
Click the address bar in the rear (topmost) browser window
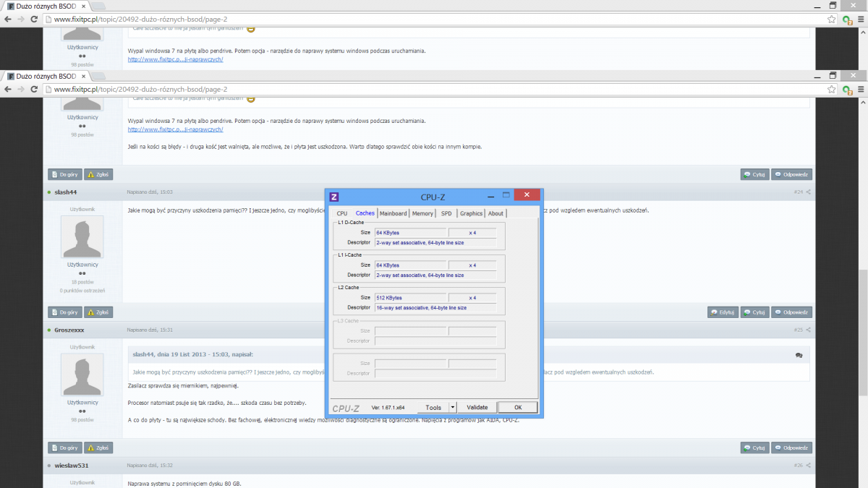point(434,20)
